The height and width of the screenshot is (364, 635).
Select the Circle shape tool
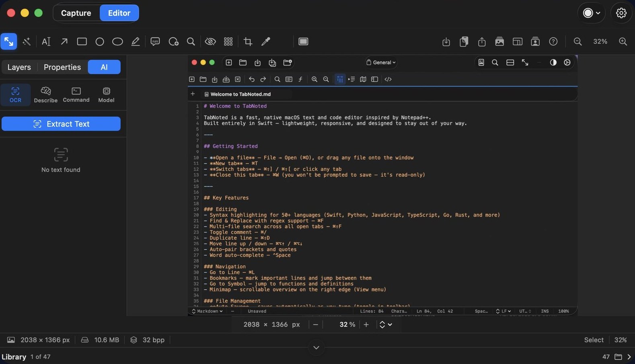point(100,41)
